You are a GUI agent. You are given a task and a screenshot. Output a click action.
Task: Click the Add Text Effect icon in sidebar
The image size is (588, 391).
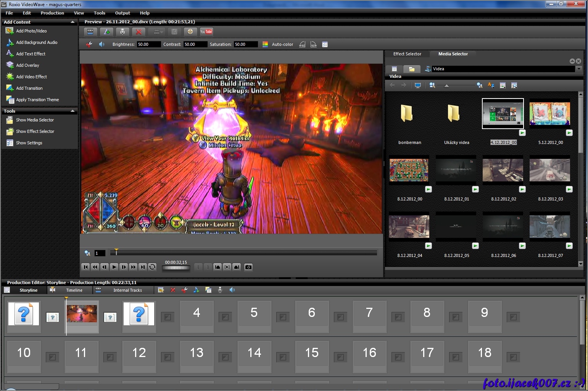coord(10,54)
